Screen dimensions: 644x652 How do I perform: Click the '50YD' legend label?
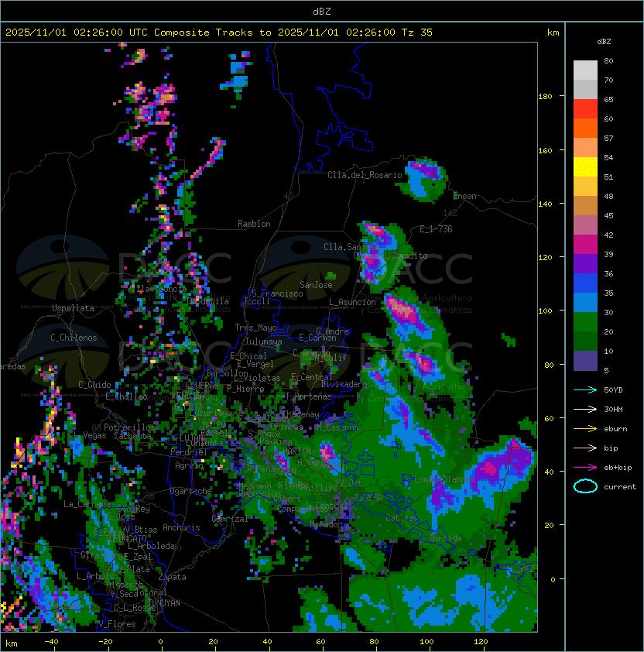(613, 390)
